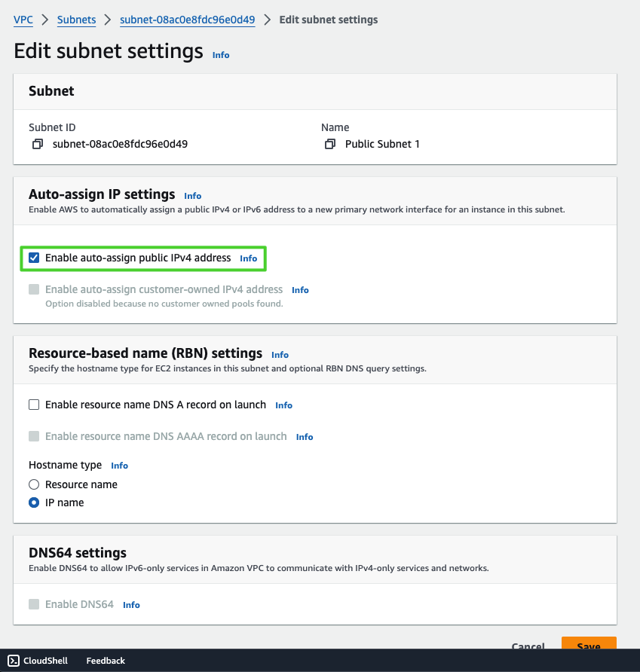Show Info for DNS A record option
This screenshot has height=672, width=640.
283,405
